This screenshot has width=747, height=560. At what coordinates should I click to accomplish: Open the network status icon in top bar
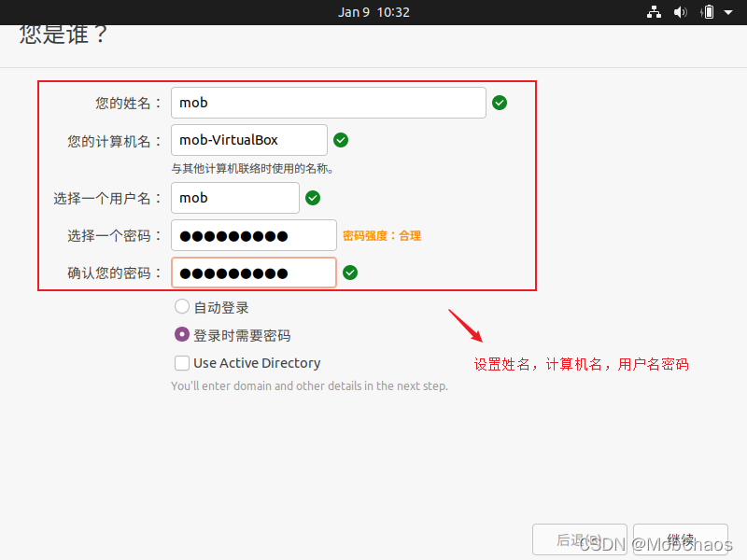click(x=654, y=12)
